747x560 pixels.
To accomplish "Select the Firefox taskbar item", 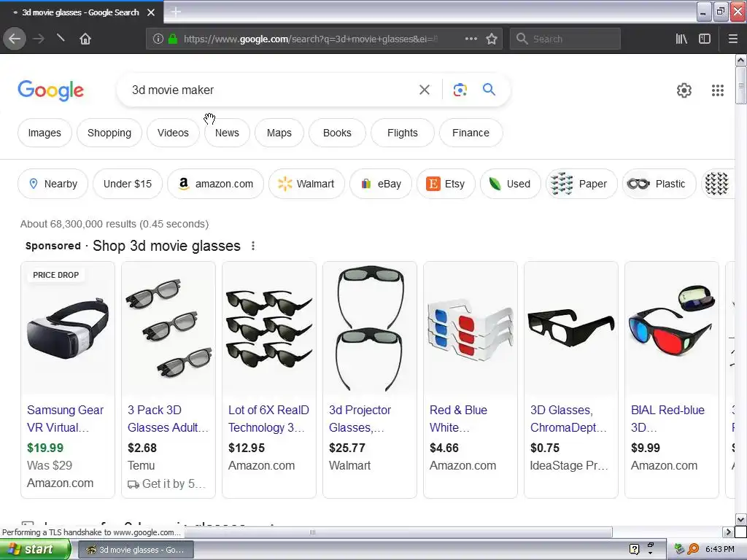I will pos(135,550).
